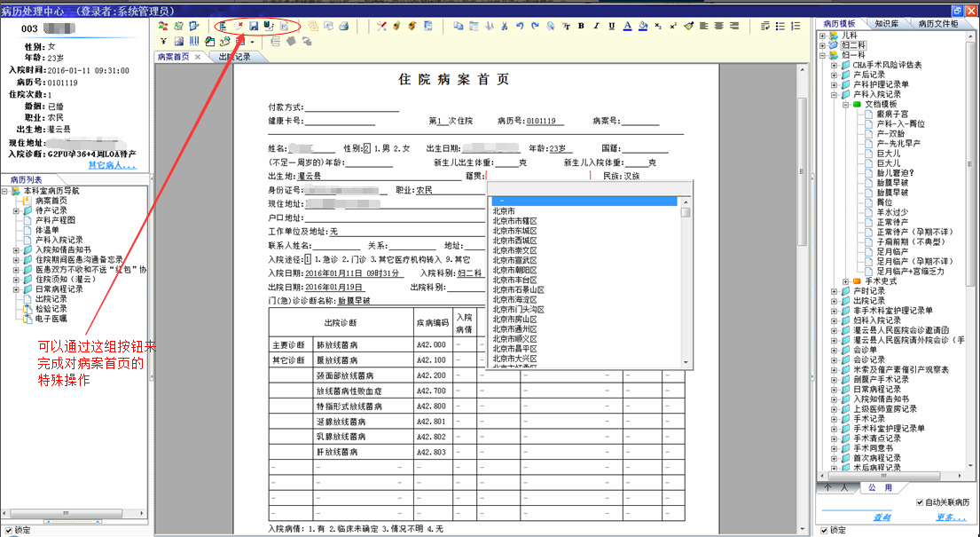This screenshot has width=980, height=537.
Task: Toggle the left panel 锁定 checkbox
Action: click(x=8, y=530)
